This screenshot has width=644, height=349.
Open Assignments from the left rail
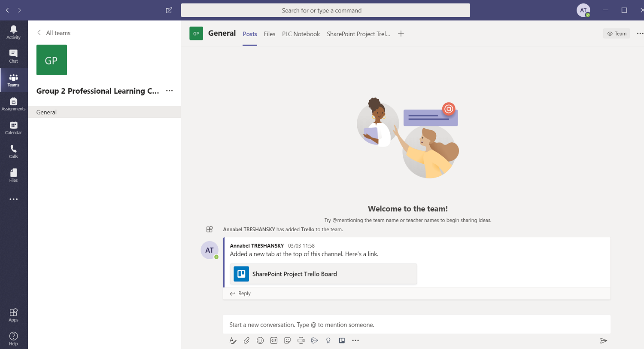[14, 104]
